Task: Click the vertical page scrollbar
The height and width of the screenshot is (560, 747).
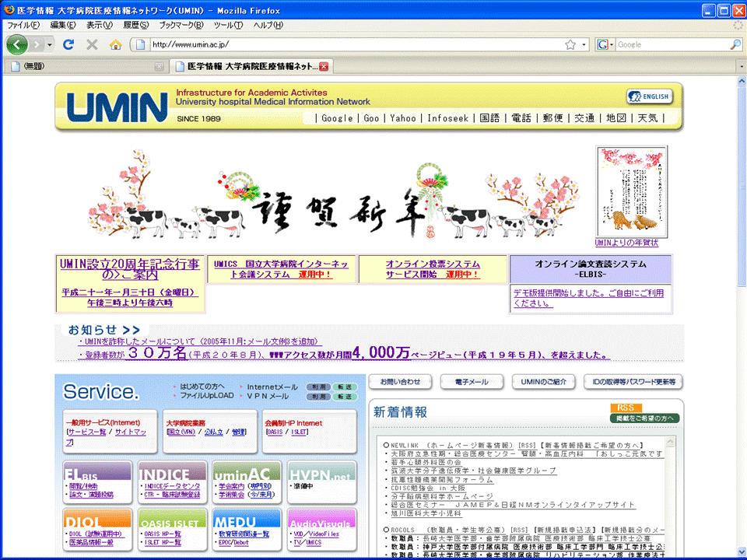Action: coord(740,311)
